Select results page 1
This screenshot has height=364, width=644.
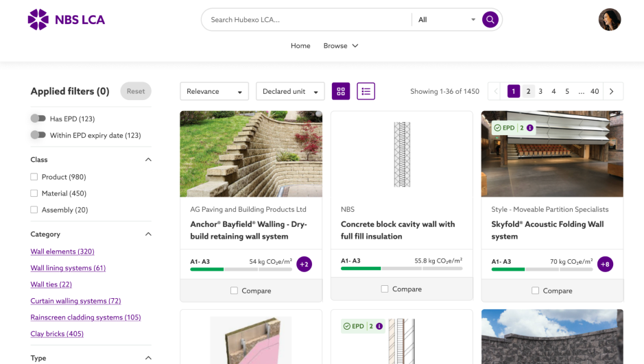(514, 91)
